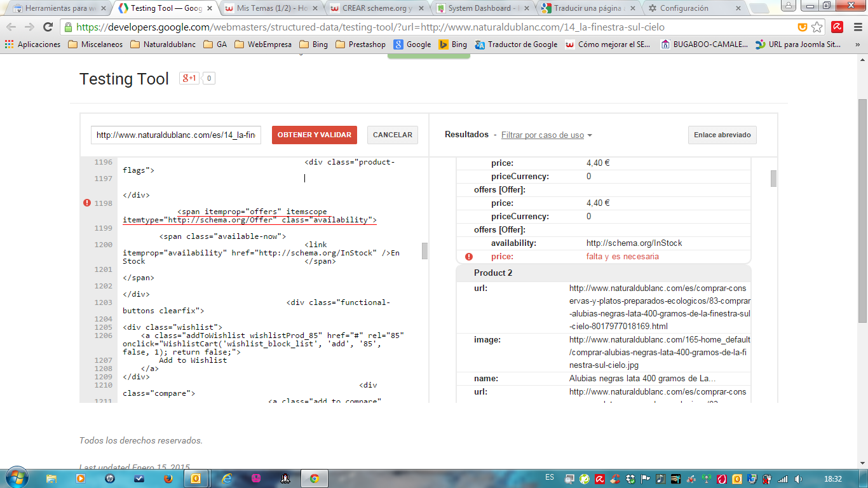Image resolution: width=868 pixels, height=488 pixels.
Task: Click the 'falta y es necesaria' error text
Action: point(623,257)
